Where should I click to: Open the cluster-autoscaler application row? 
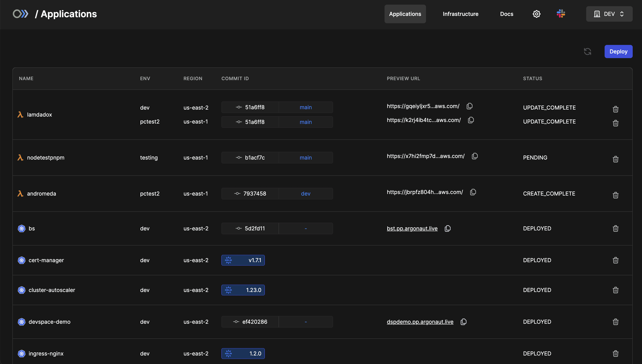tap(52, 290)
